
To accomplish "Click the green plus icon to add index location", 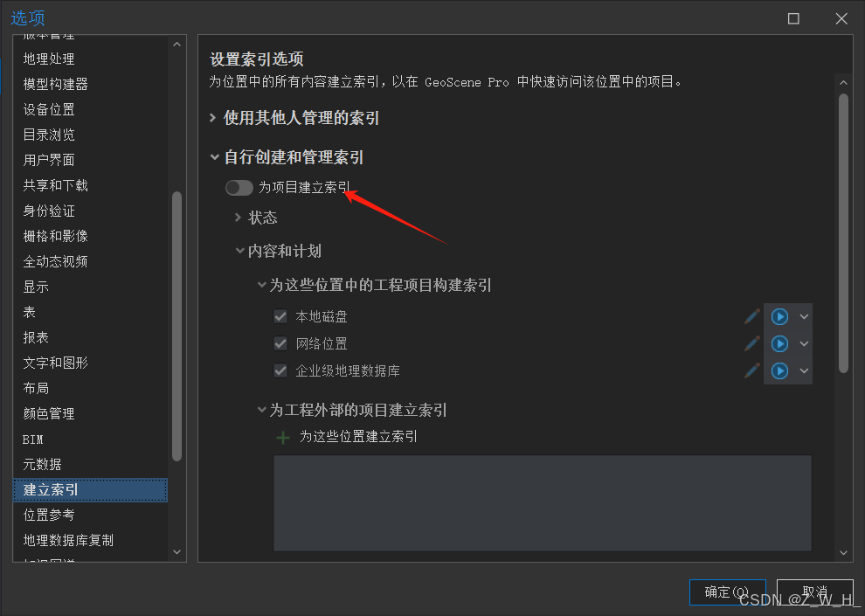I will point(283,438).
